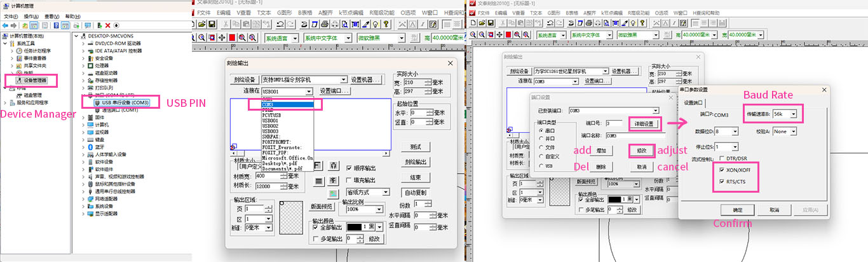
Task: Open 操作(A) menu in Computer Management
Action: (x=31, y=17)
